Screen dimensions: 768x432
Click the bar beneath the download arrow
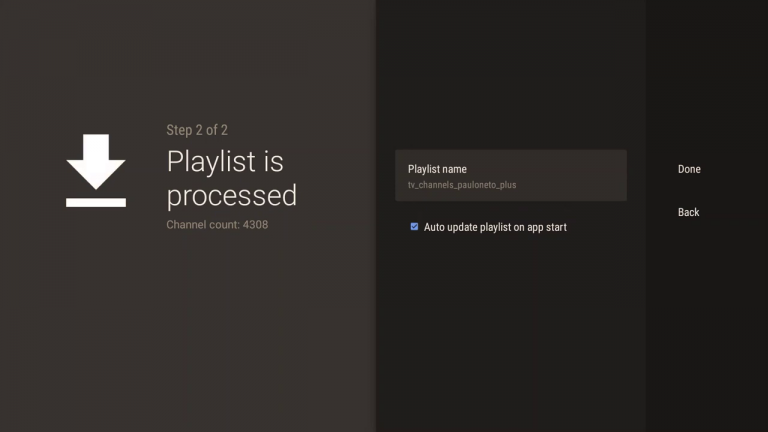coord(96,202)
